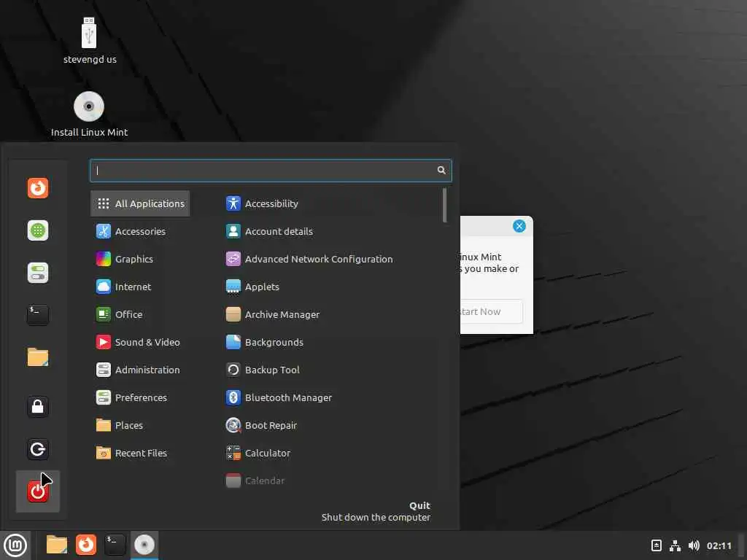
Task: Select Install Linux Mint desktop icon
Action: point(89,114)
